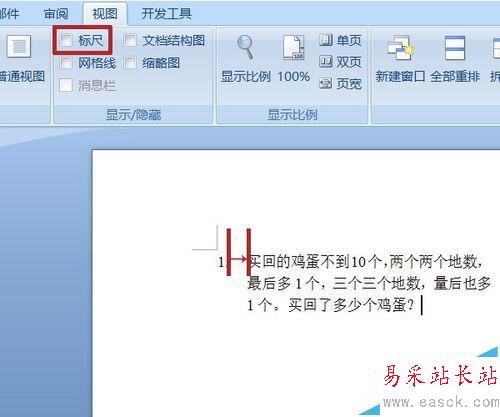Click text 买回了多少个鸡蛋？
500x417 pixels.
(x=351, y=305)
